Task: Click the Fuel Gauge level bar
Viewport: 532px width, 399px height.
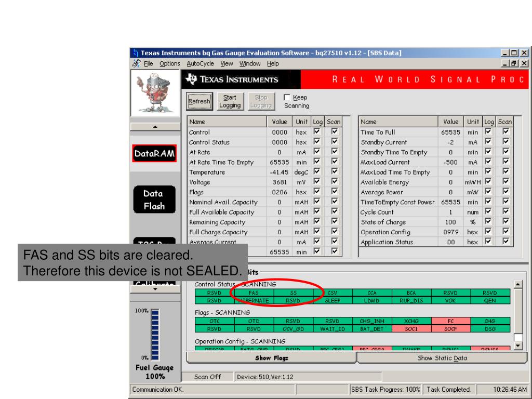Action: click(x=155, y=335)
